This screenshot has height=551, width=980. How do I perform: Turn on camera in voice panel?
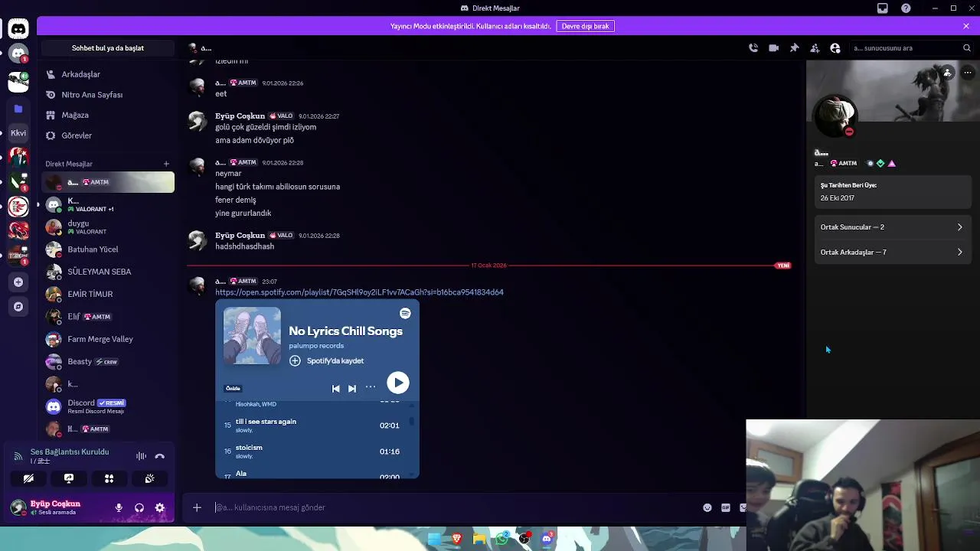point(28,478)
